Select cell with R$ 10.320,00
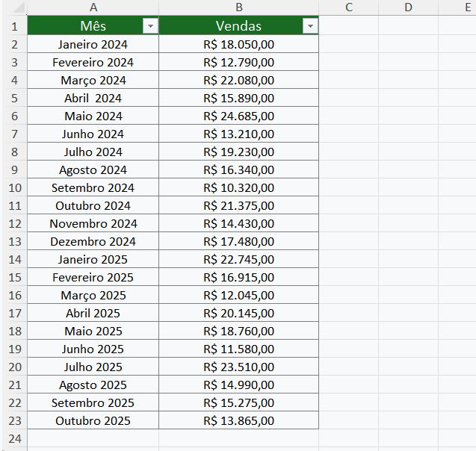 click(238, 187)
